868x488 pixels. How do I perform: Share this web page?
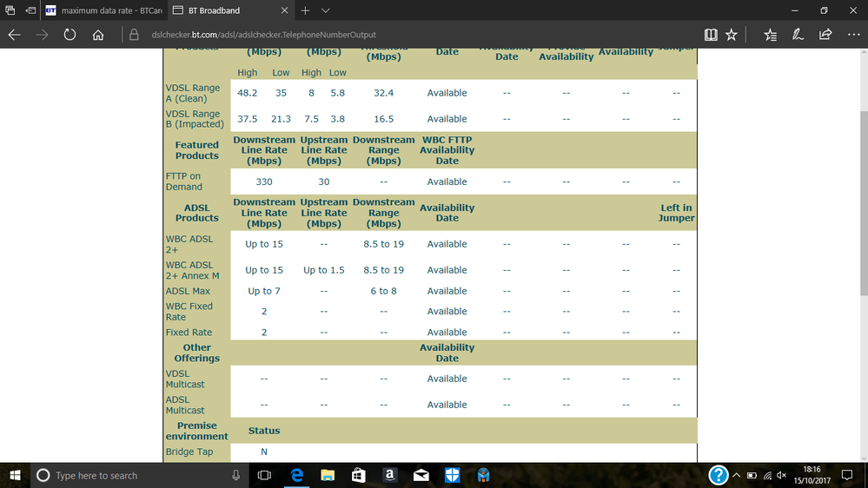pyautogui.click(x=825, y=35)
